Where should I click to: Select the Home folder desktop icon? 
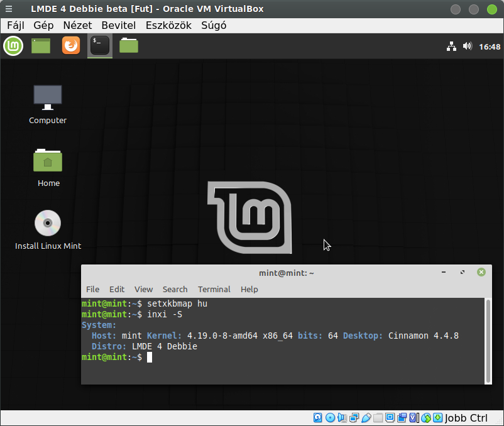click(x=48, y=168)
